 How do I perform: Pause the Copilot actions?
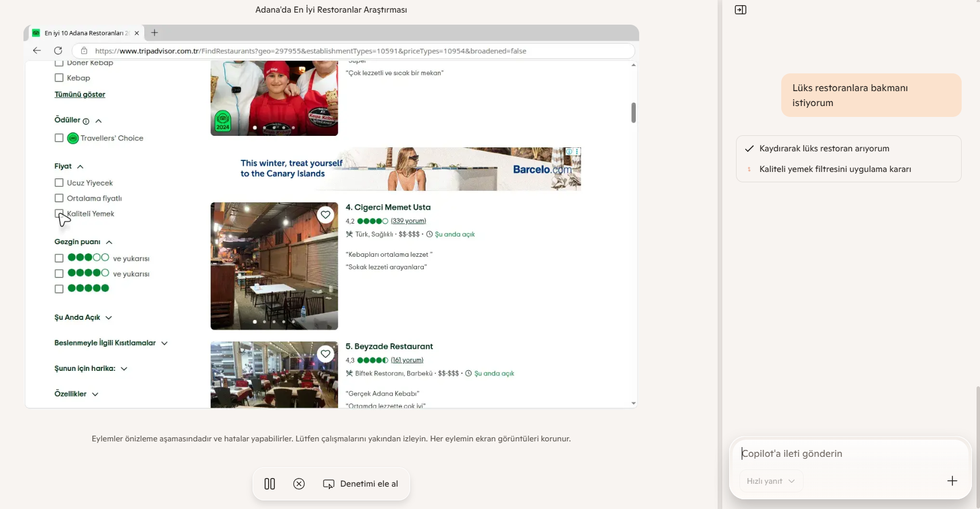click(x=270, y=484)
